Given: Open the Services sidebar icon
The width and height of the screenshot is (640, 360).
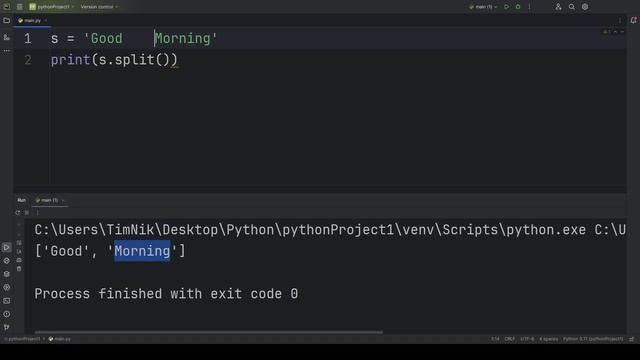Looking at the screenshot, I should 7,287.
